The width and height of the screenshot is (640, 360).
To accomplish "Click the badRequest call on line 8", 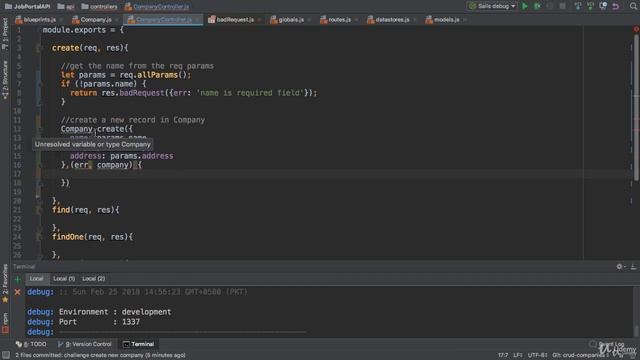I will click(142, 93).
